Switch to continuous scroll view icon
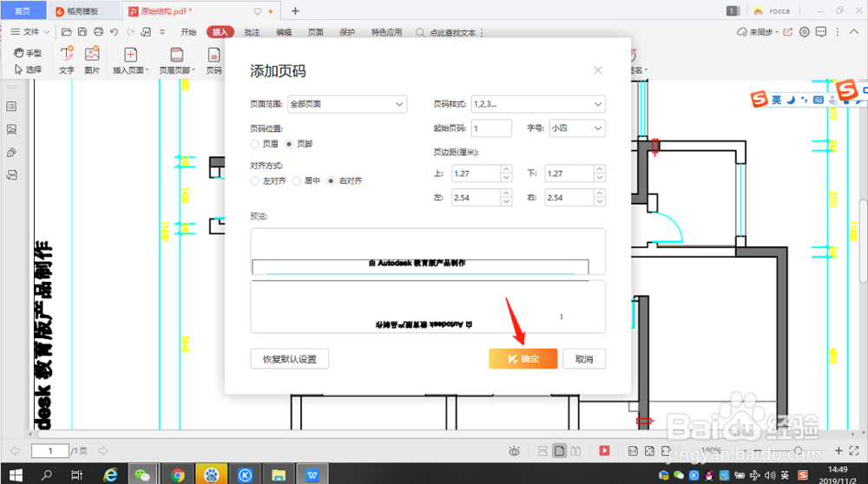The width and height of the screenshot is (868, 484). (x=543, y=451)
